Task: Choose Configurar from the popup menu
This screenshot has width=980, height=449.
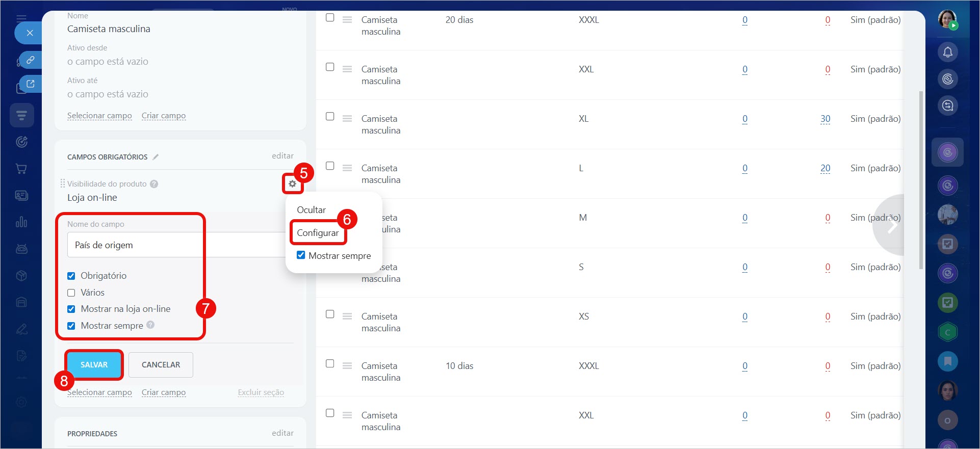Action: pos(318,233)
